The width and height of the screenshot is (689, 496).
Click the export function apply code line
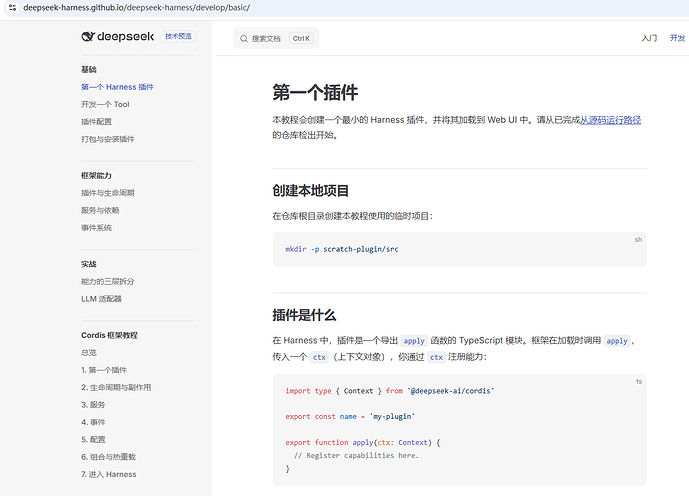363,442
